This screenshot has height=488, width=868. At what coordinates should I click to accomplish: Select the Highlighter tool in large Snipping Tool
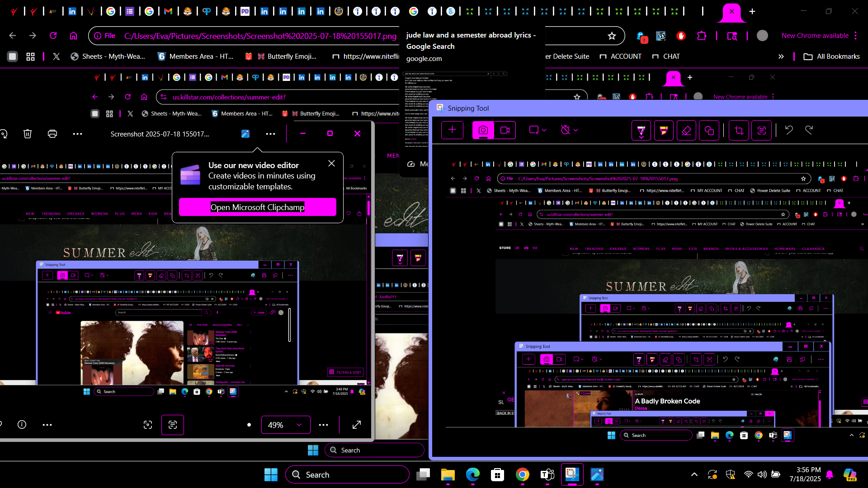point(664,131)
